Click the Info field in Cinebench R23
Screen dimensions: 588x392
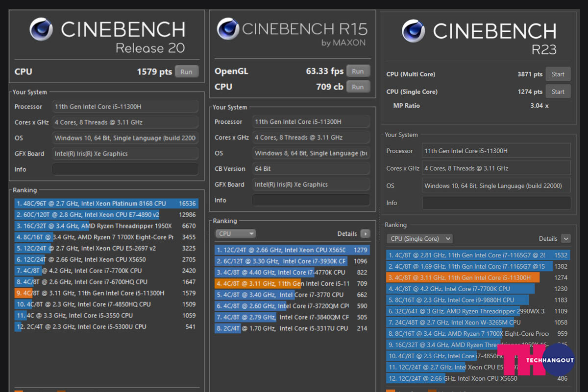point(496,203)
